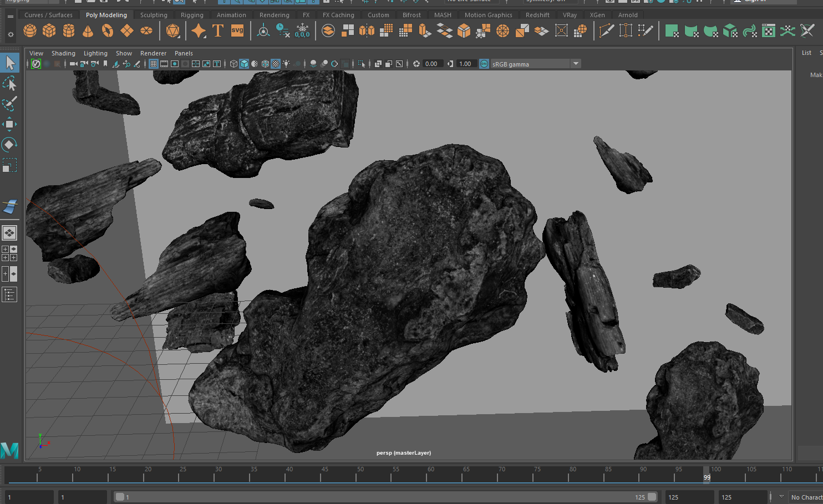Activate the Scale tool in toolbox
This screenshot has width=823, height=504.
tap(9, 165)
